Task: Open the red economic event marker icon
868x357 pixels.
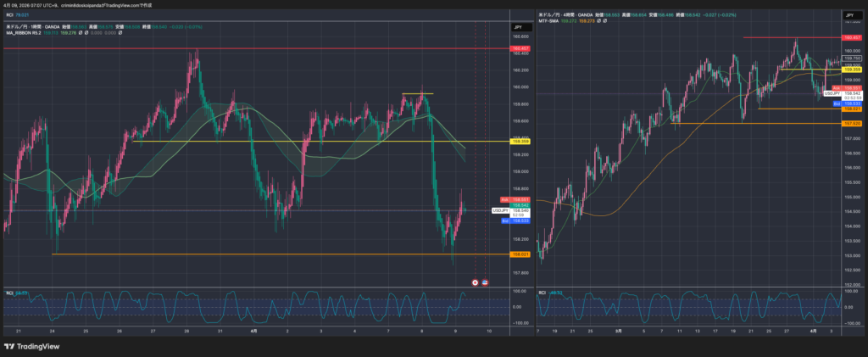Action: [x=475, y=282]
